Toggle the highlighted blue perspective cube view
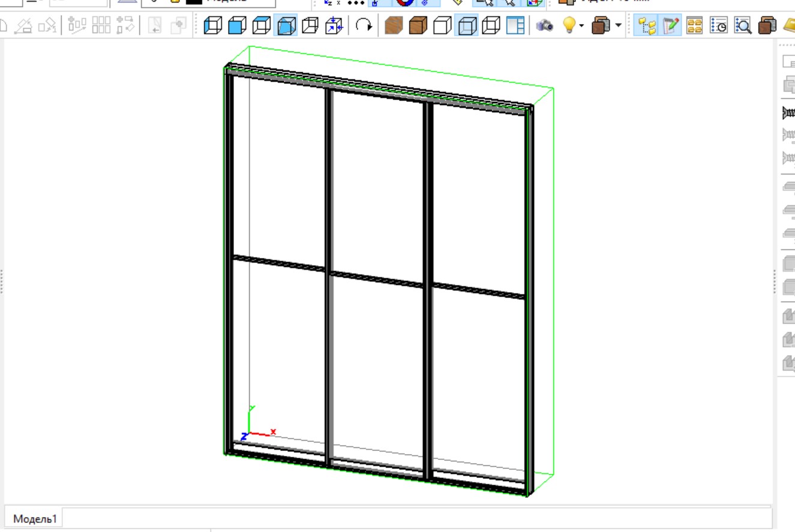 click(x=286, y=26)
